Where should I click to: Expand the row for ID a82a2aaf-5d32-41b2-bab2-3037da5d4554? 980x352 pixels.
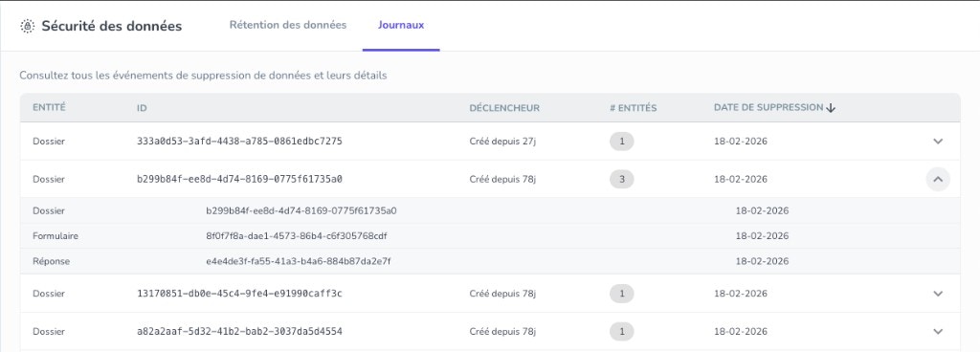[x=938, y=331]
